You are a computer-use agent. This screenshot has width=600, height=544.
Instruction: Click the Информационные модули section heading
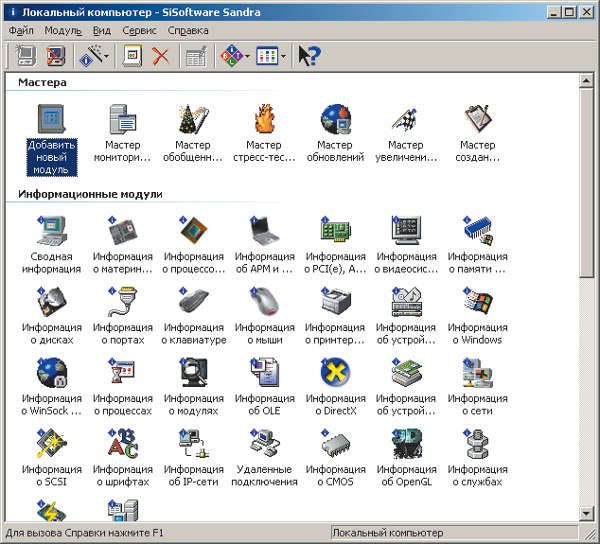(90, 194)
